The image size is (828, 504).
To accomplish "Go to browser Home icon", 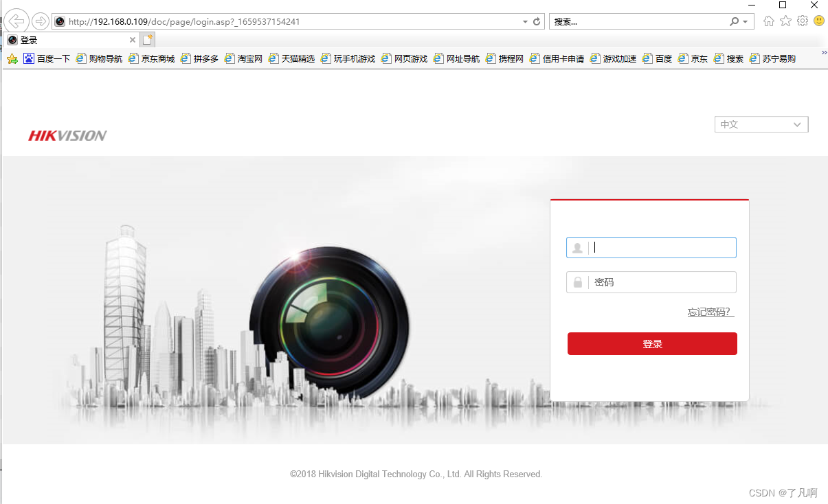I will coord(769,21).
